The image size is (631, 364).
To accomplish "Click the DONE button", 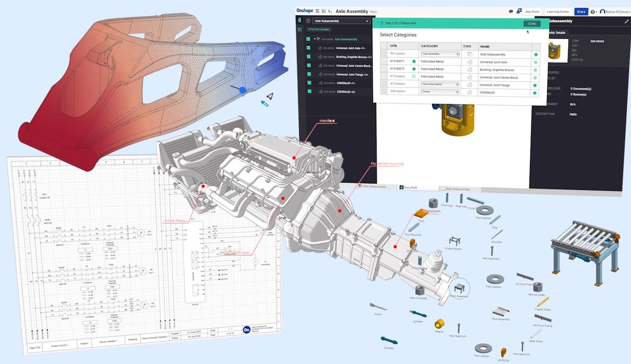I will 532,24.
